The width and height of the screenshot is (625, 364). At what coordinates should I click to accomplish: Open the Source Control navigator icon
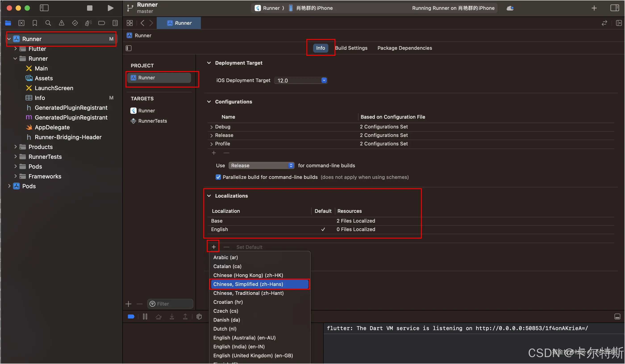coord(21,23)
